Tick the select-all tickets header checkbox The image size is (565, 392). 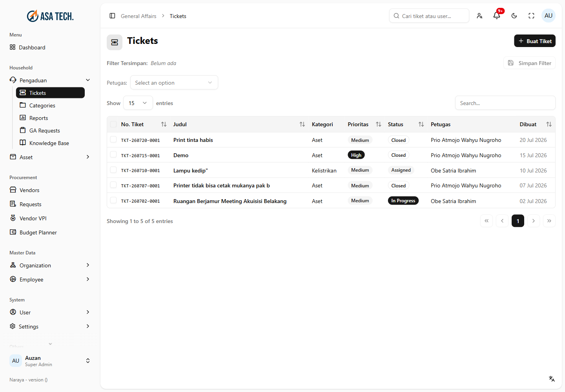pyautogui.click(x=113, y=124)
